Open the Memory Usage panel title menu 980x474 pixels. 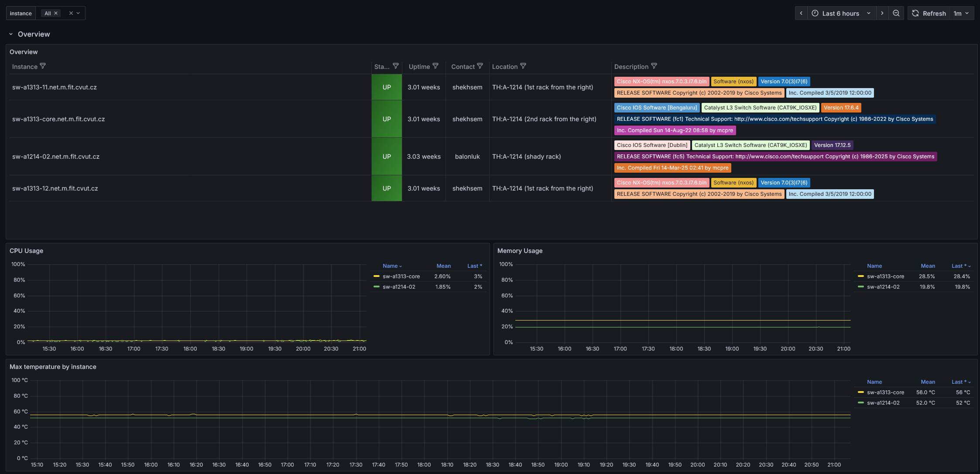[x=520, y=251]
